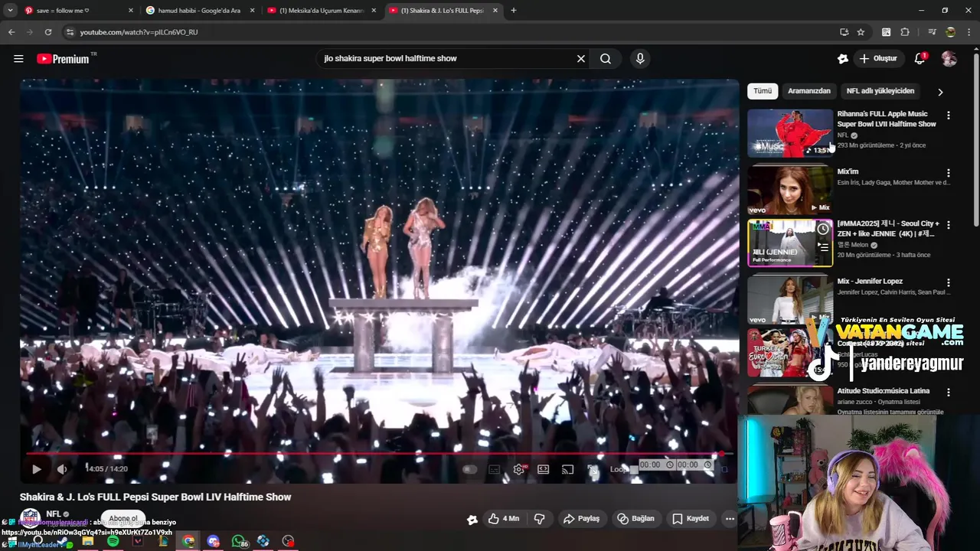Switch to the Meksika'da Uçurum tab

click(x=322, y=11)
